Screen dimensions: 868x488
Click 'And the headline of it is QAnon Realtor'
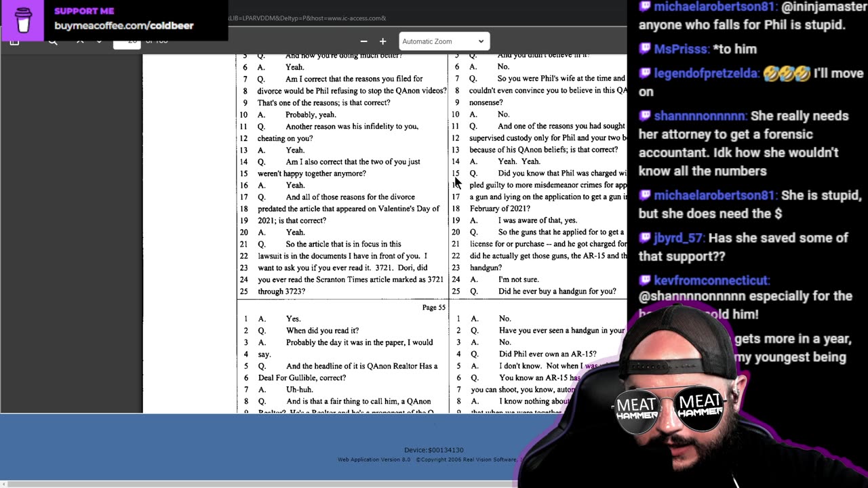[361, 366]
